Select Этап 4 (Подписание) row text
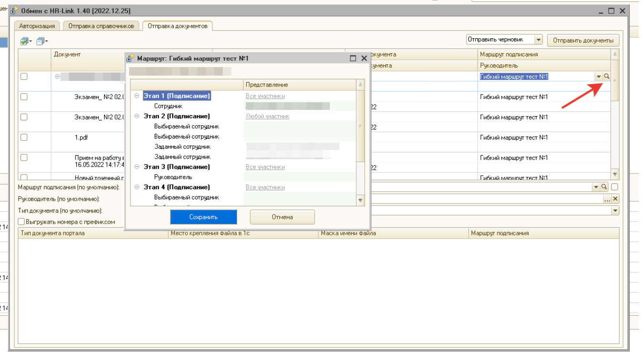This screenshot has width=644, height=355. coord(177,187)
